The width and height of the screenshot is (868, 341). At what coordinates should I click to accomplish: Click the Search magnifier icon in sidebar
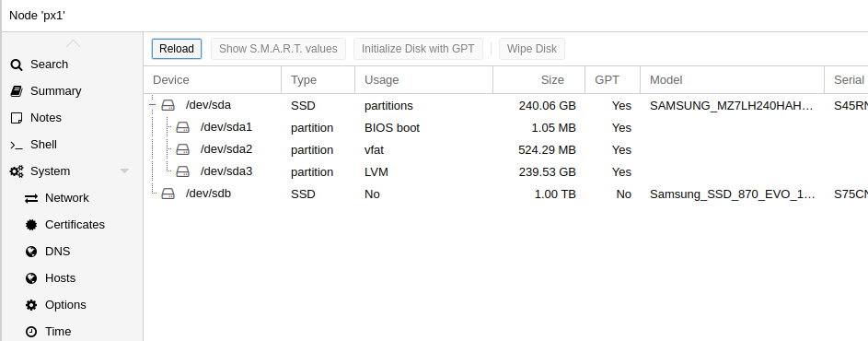pos(17,65)
